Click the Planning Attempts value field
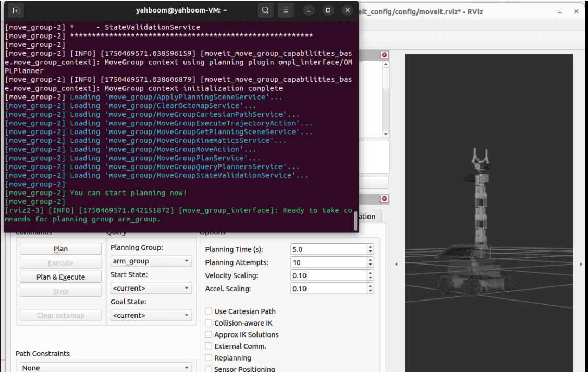This screenshot has height=372, width=588. [328, 262]
